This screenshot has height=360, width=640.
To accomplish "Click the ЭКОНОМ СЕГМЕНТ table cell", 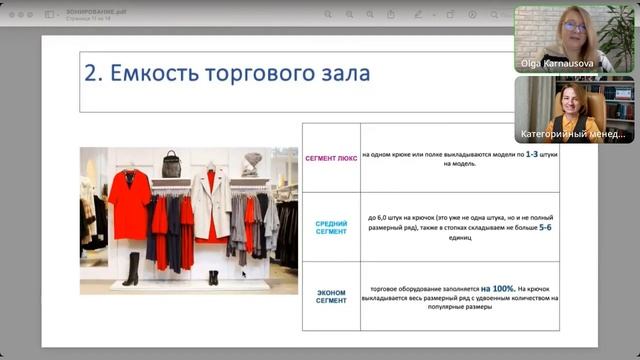I will pos(331,296).
